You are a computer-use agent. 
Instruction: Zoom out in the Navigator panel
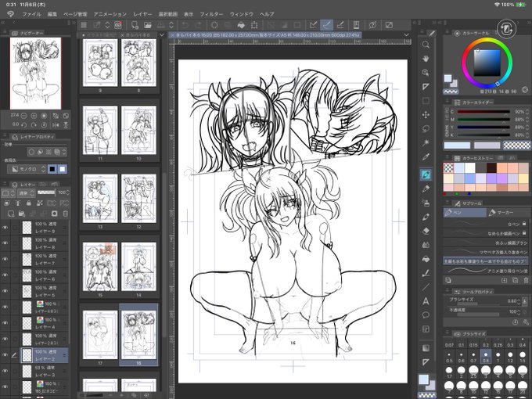click(x=23, y=116)
